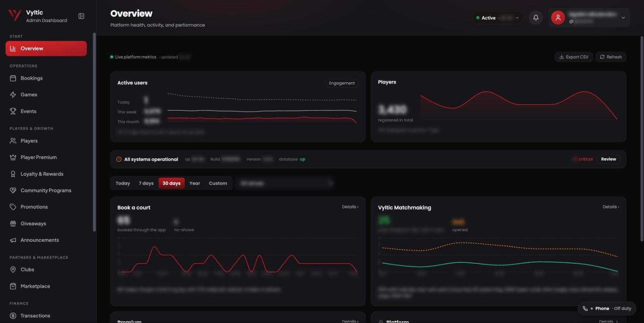Click the Clubs location pin icon

(x=13, y=269)
